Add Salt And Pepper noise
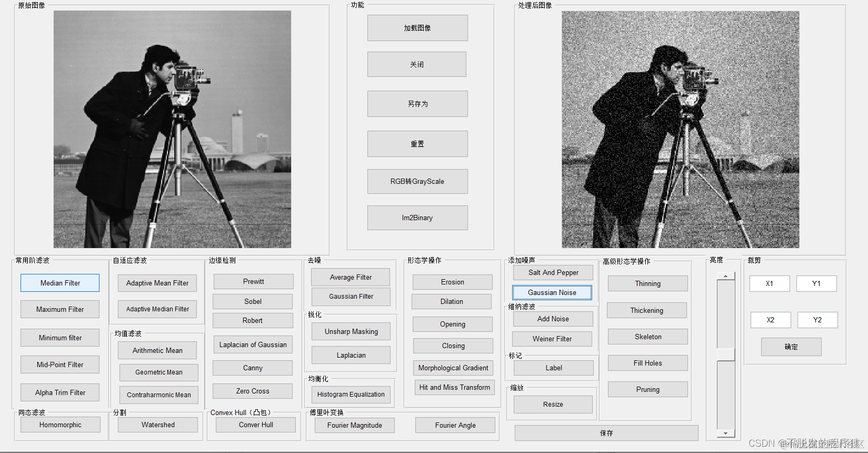 (x=553, y=272)
